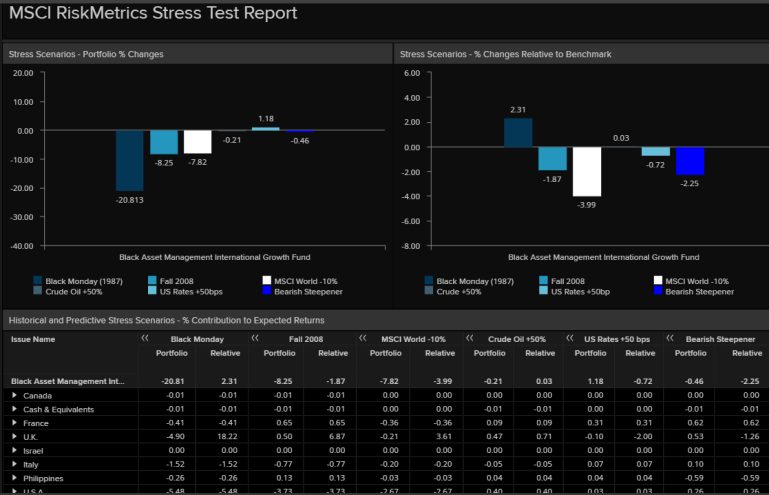Click U.K. Fall 2008 Relative value 6.87
Screen dimensions: 769x495
pos(337,436)
